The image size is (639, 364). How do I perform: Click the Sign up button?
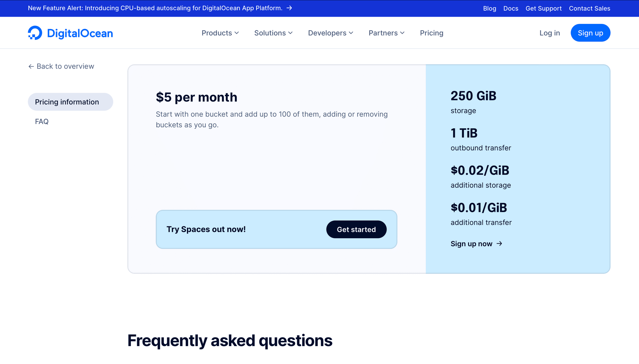[590, 33]
